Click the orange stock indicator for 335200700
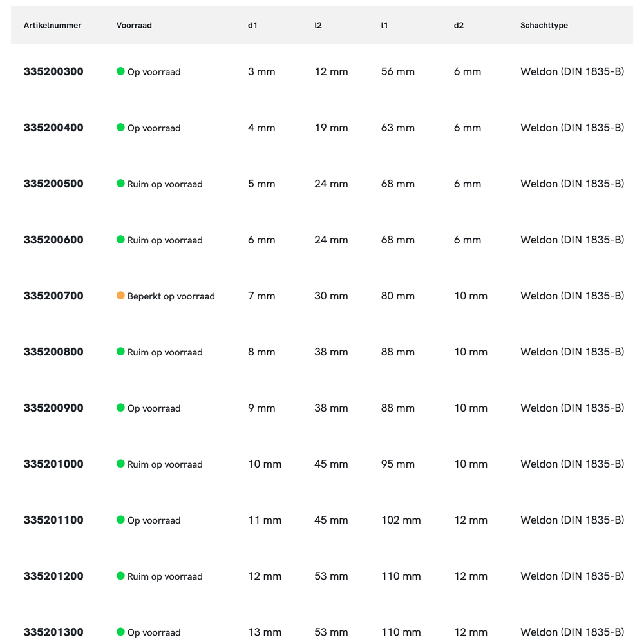The width and height of the screenshot is (644, 644). (x=120, y=296)
